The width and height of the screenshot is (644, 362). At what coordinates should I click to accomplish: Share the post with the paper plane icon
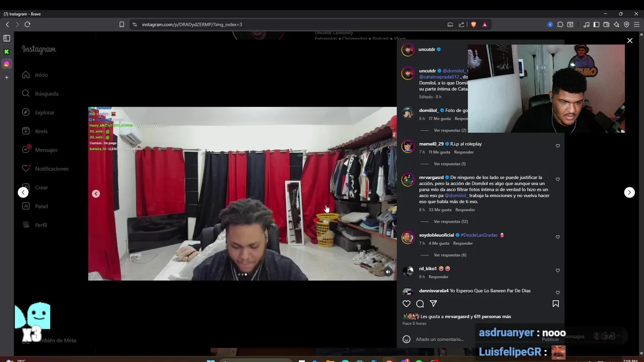tap(433, 304)
